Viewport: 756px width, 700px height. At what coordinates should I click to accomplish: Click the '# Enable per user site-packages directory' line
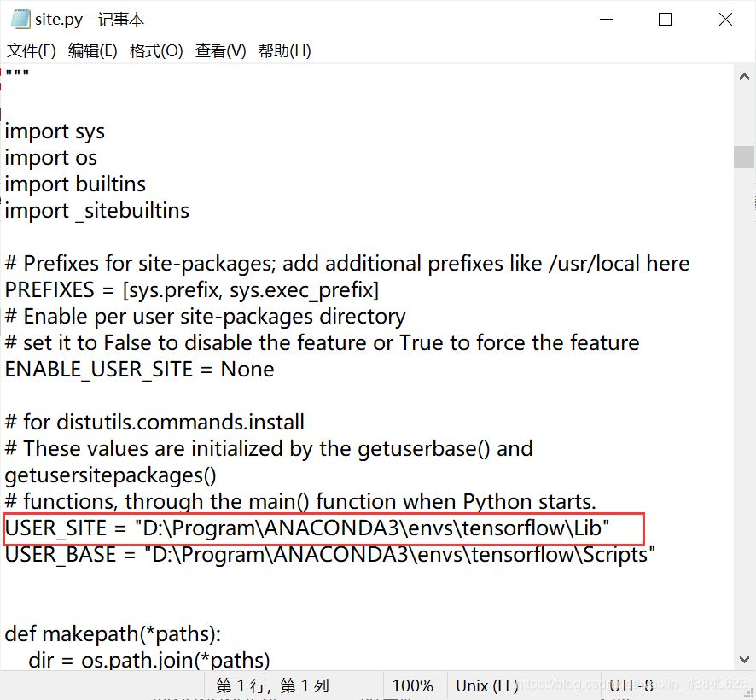point(205,317)
